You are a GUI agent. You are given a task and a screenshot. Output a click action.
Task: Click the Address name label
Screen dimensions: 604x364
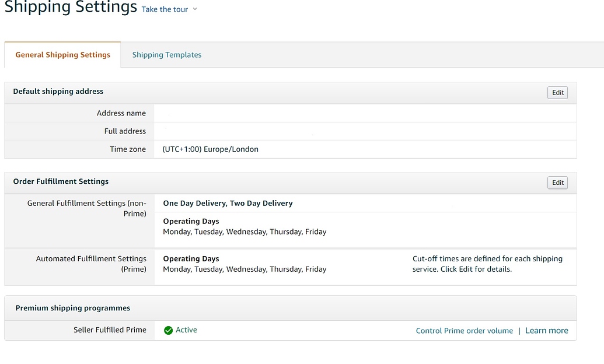click(121, 113)
